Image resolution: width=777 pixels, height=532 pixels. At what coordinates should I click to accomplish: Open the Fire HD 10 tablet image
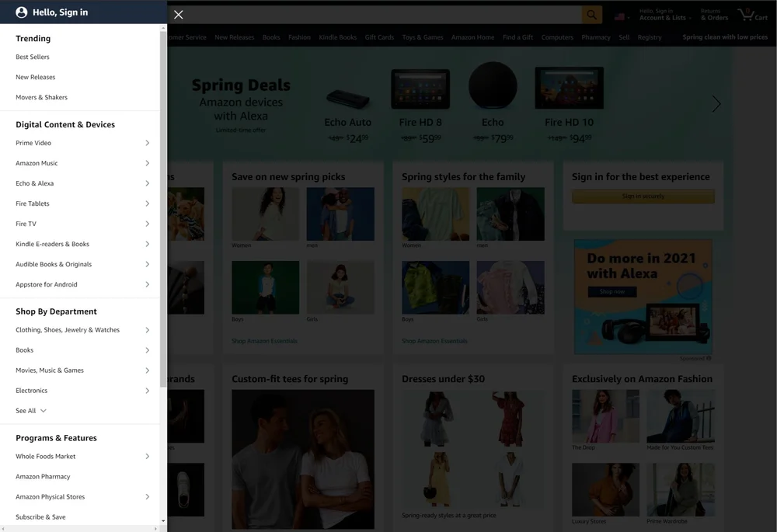click(x=570, y=89)
